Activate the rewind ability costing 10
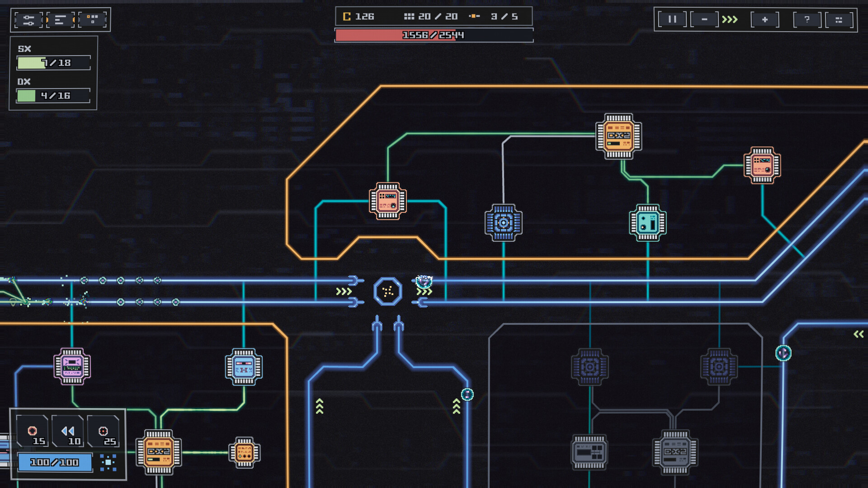This screenshot has width=868, height=488. point(68,431)
